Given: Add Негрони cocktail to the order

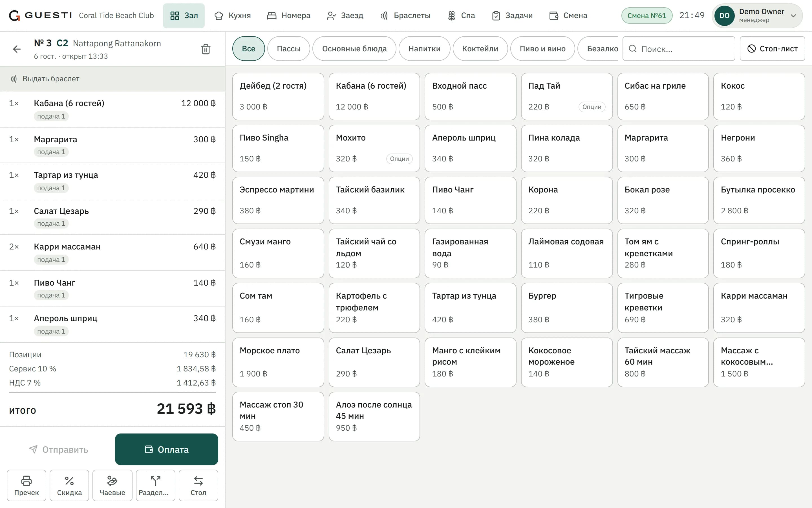Looking at the screenshot, I should point(759,148).
